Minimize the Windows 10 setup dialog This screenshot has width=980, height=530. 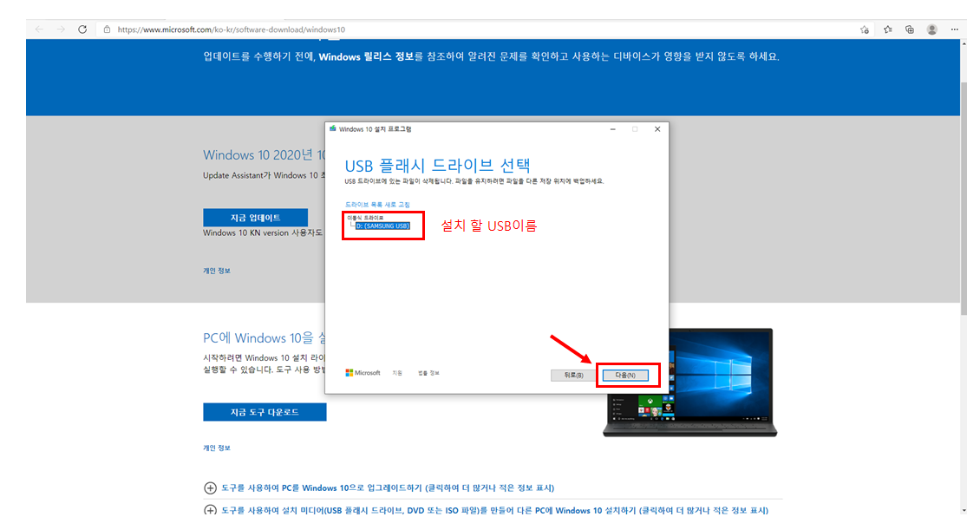pyautogui.click(x=612, y=129)
